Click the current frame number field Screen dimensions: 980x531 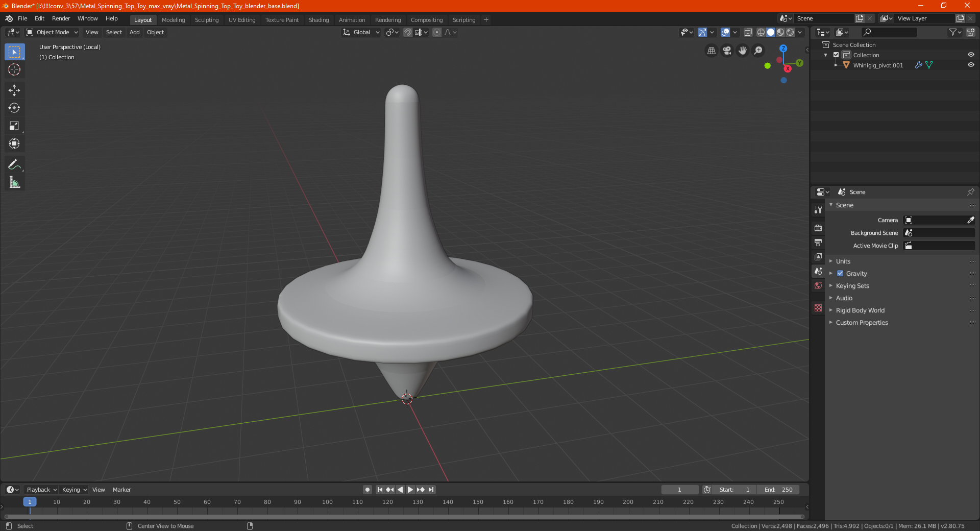[679, 490]
